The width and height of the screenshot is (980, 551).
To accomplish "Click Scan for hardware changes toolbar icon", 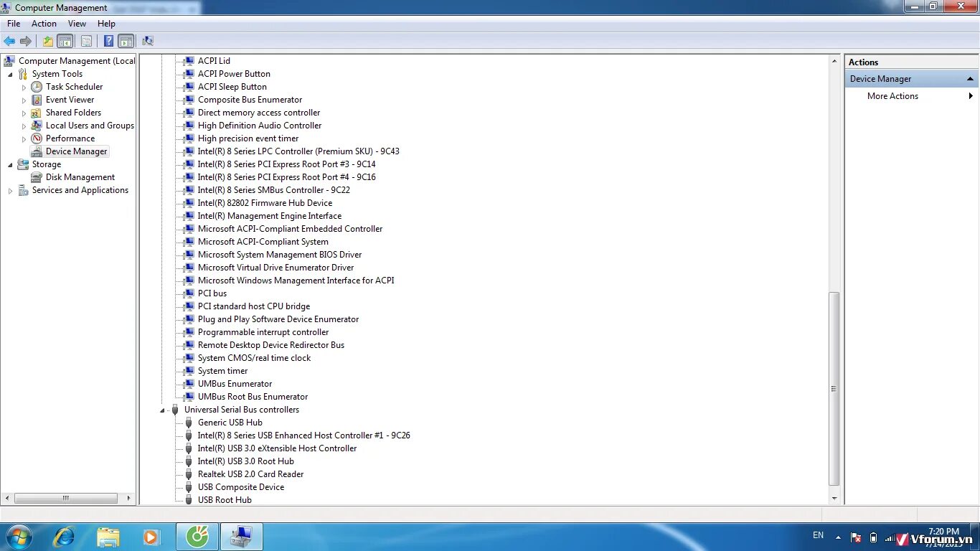I will pos(148,41).
